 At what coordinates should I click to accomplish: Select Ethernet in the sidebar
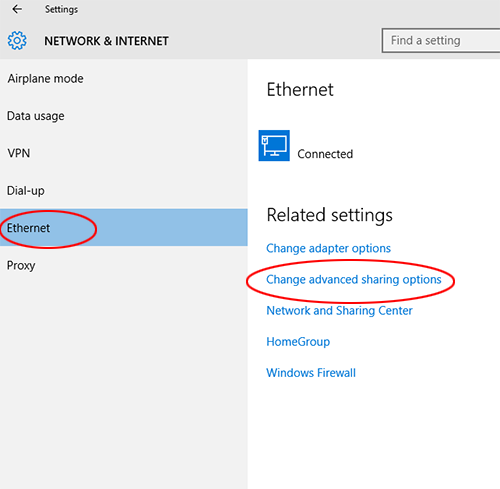click(x=124, y=228)
